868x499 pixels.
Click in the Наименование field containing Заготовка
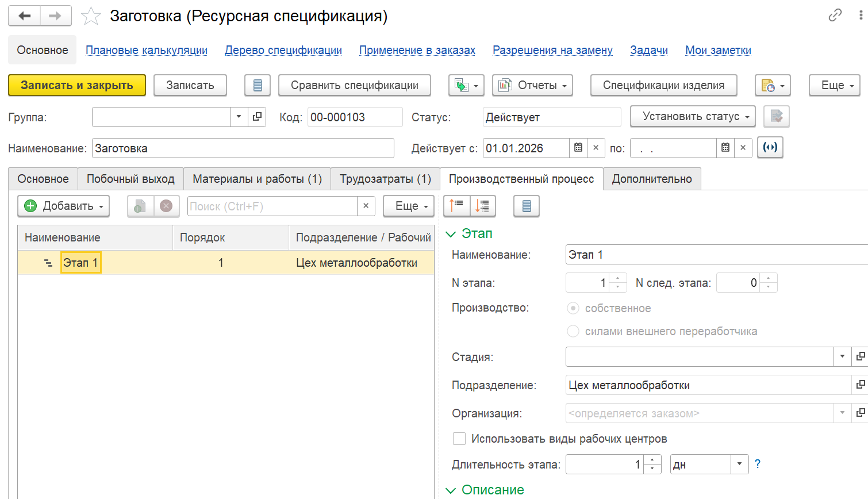[243, 148]
